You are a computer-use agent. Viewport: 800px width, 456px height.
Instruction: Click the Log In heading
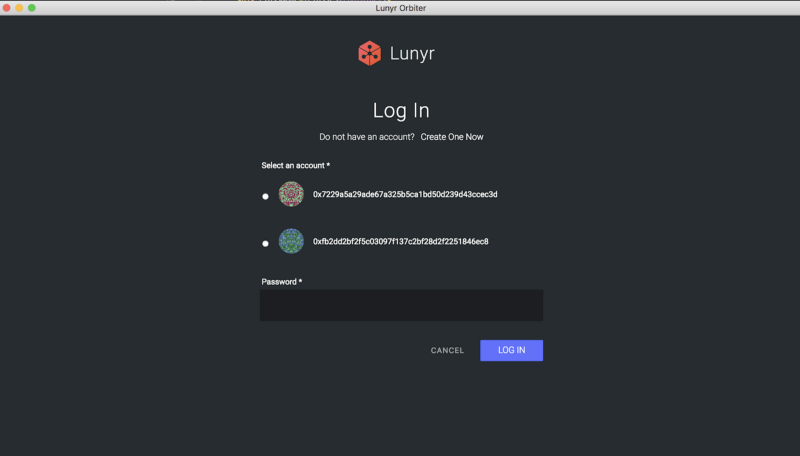pos(401,111)
